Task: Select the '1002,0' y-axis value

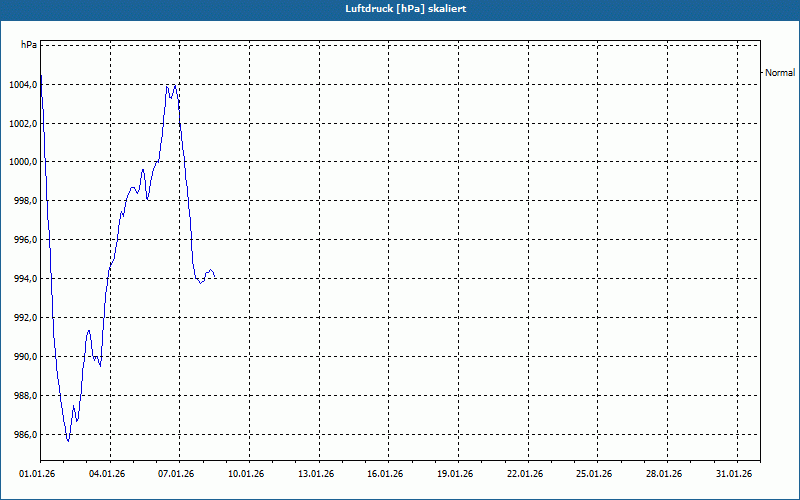Action: pyautogui.click(x=23, y=123)
